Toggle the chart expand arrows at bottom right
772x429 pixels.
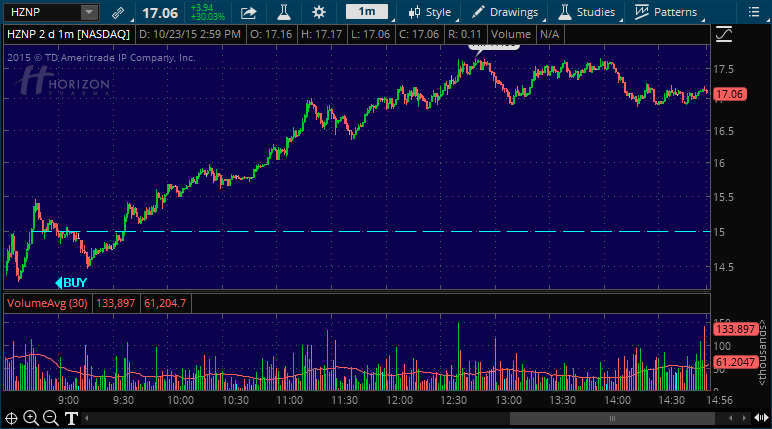760,418
